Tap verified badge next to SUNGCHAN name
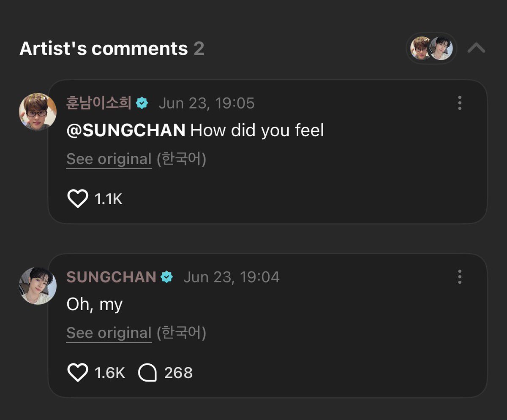The image size is (507, 420). tap(167, 277)
